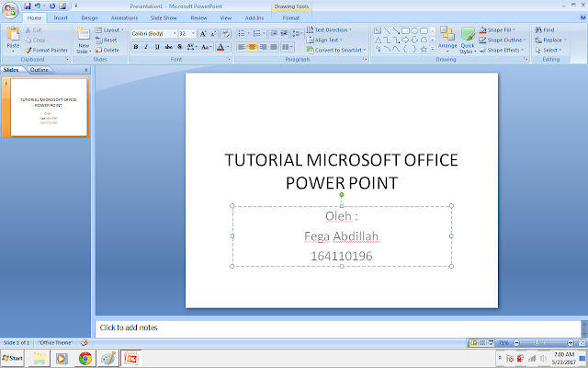This screenshot has width=588, height=368.
Task: Save the presentation from Quick Access Toolbar
Action: [x=28, y=6]
